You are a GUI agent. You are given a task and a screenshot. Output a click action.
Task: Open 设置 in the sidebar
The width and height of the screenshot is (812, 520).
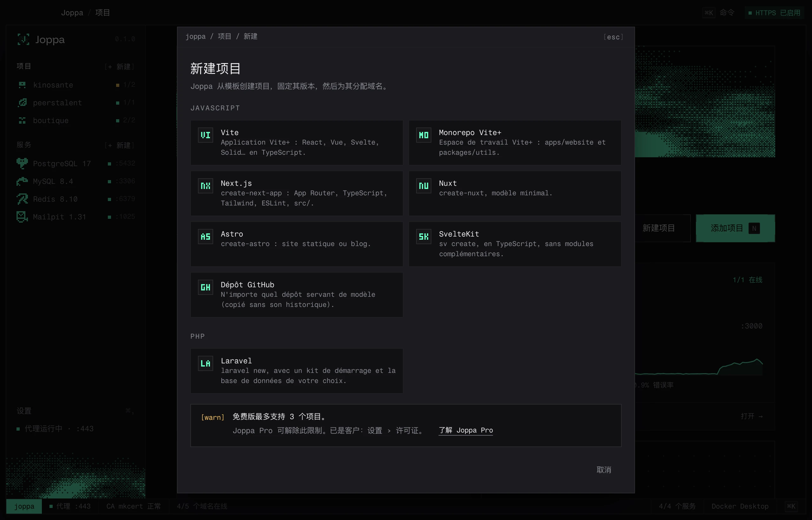coord(24,411)
